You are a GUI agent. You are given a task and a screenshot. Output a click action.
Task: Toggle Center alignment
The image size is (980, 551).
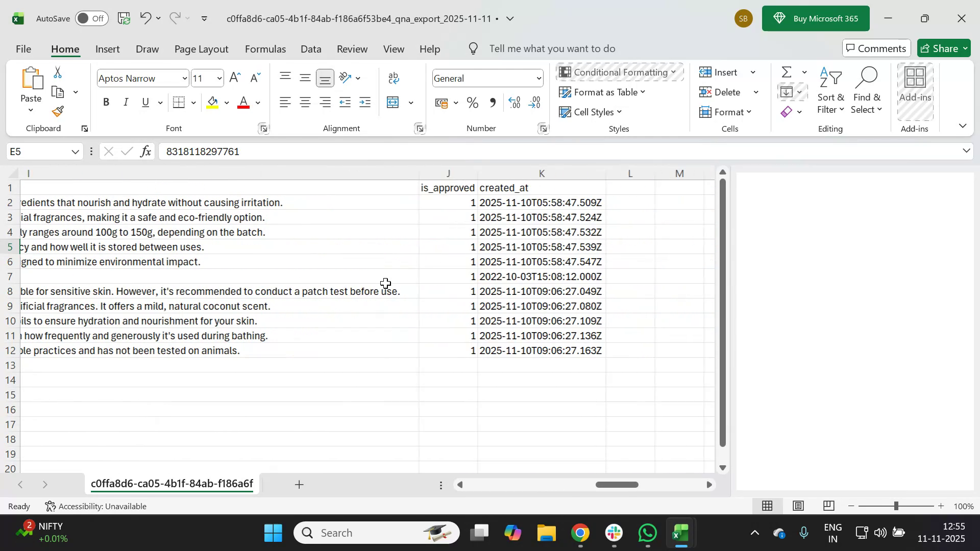tap(305, 102)
